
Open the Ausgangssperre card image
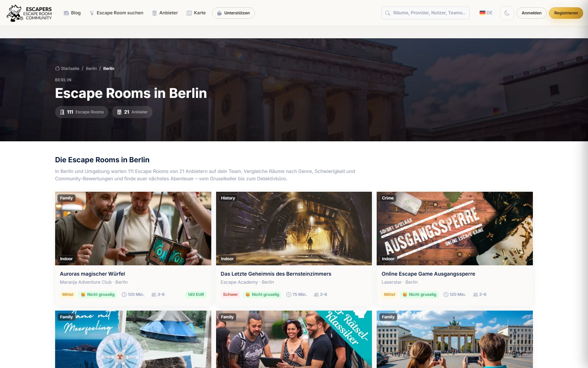click(x=455, y=228)
